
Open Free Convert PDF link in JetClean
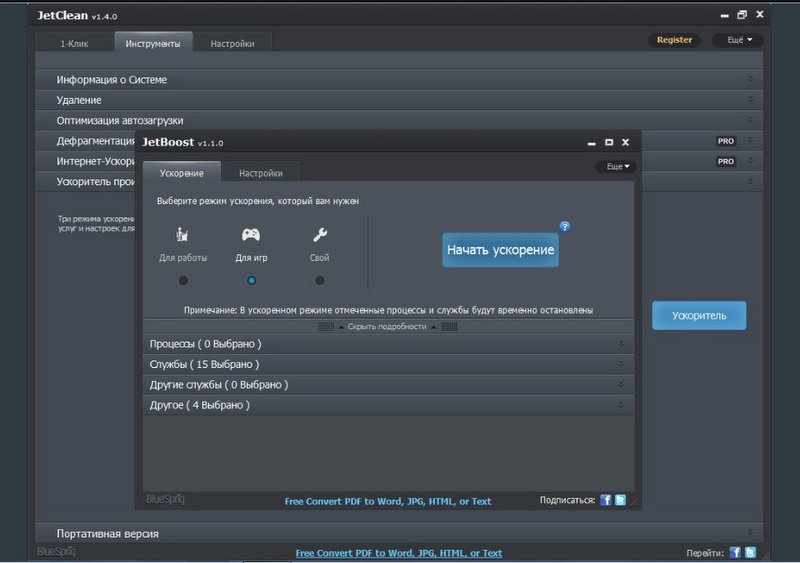(x=398, y=553)
